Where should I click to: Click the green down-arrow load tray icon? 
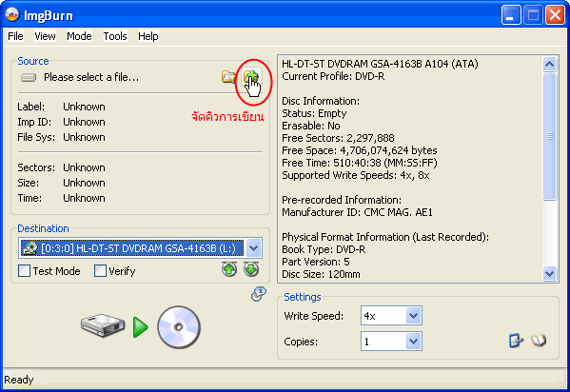click(x=251, y=269)
